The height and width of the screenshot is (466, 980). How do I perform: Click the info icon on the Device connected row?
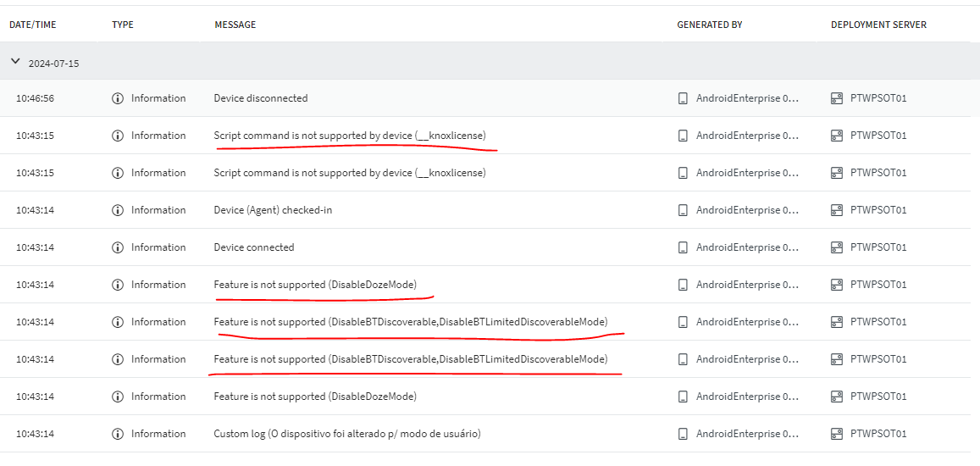pyautogui.click(x=118, y=247)
